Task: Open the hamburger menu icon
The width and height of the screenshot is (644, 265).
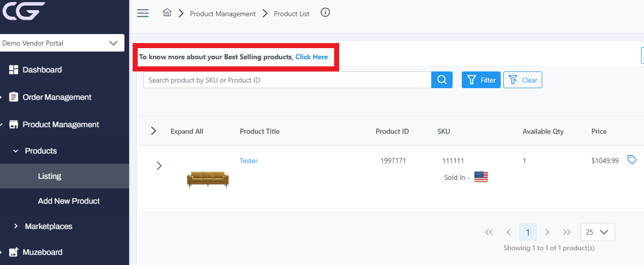Action: point(143,13)
